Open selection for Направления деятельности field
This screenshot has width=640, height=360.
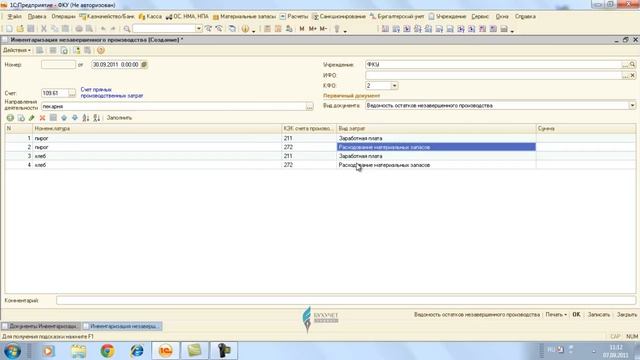[x=310, y=107]
